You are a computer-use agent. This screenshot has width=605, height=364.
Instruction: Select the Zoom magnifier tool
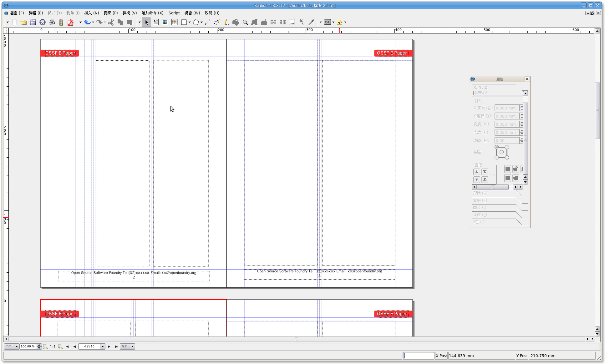click(245, 22)
